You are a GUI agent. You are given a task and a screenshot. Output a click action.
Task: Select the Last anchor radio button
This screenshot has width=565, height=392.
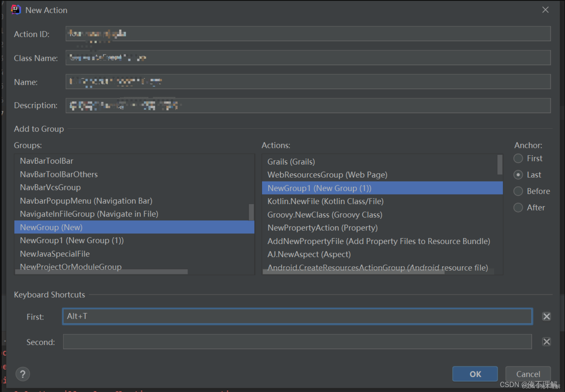click(x=518, y=175)
